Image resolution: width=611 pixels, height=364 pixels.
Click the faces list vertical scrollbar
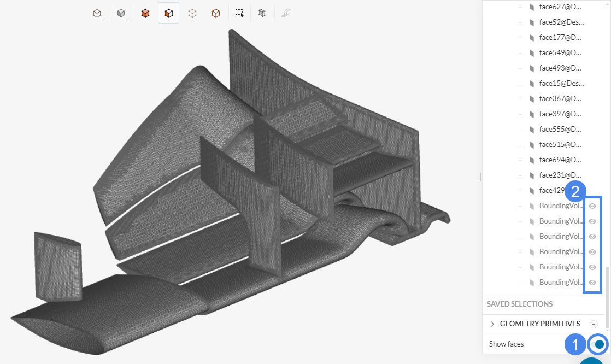608,290
